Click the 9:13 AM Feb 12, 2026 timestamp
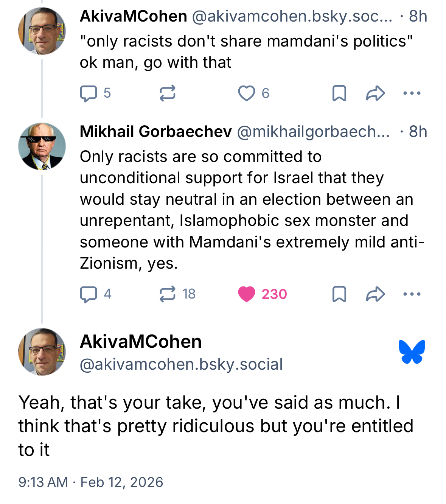Screen dimensions: 446x504 click(91, 482)
